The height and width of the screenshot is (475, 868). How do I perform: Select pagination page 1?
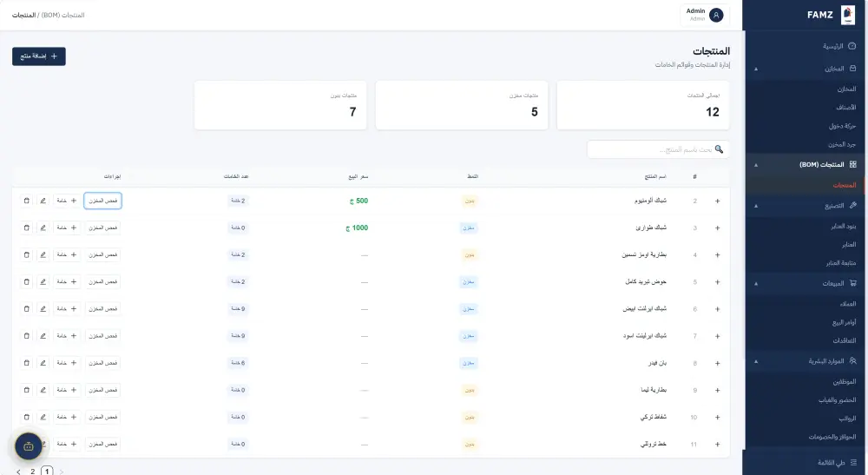47,472
